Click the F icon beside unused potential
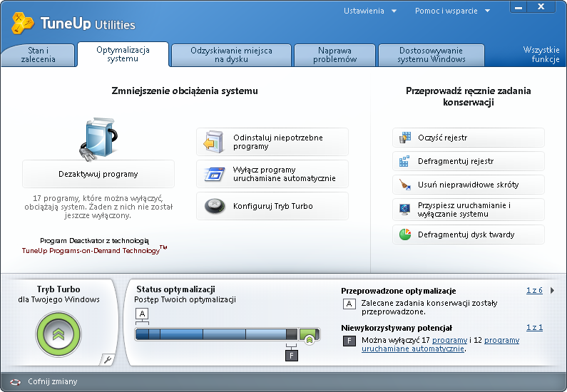This screenshot has width=567, height=392. [349, 341]
